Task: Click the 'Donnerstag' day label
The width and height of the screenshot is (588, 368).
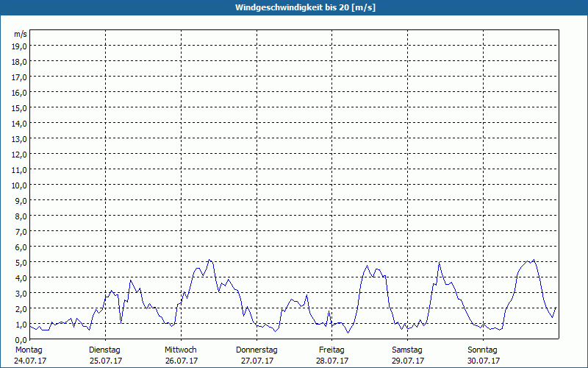Action: [257, 350]
